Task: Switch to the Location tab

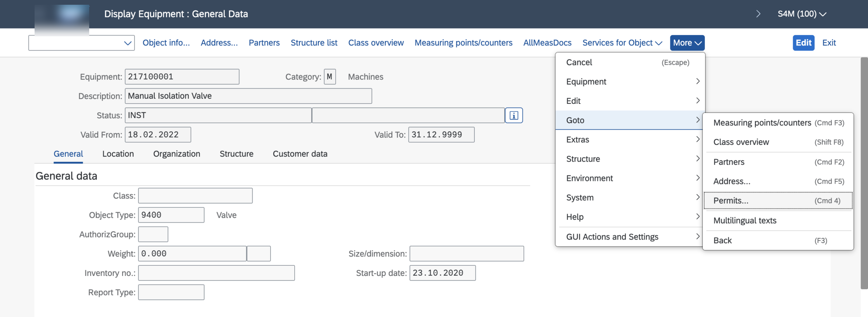Action: pos(118,154)
